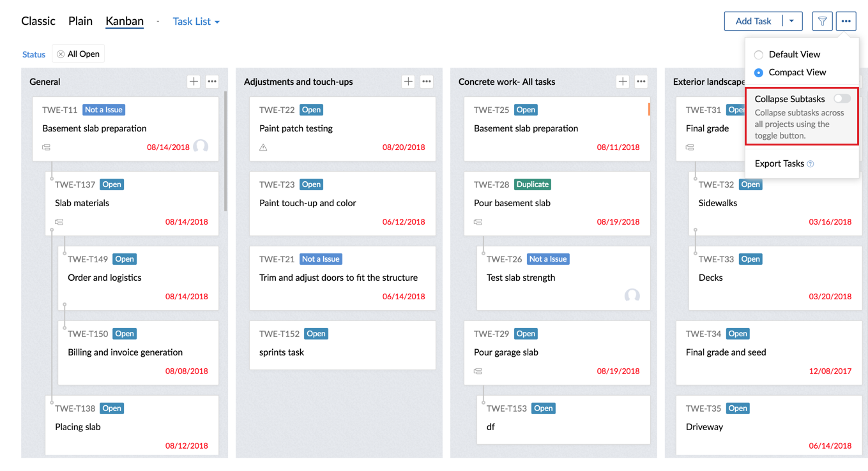Switch to the Classic view tab
This screenshot has width=868, height=471.
pos(38,21)
